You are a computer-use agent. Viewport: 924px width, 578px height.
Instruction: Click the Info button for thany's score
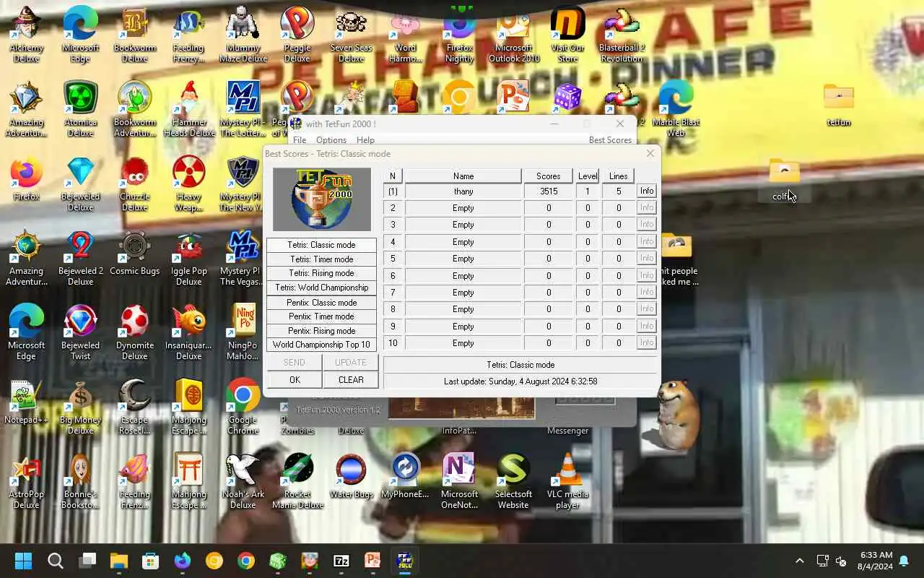coord(647,191)
